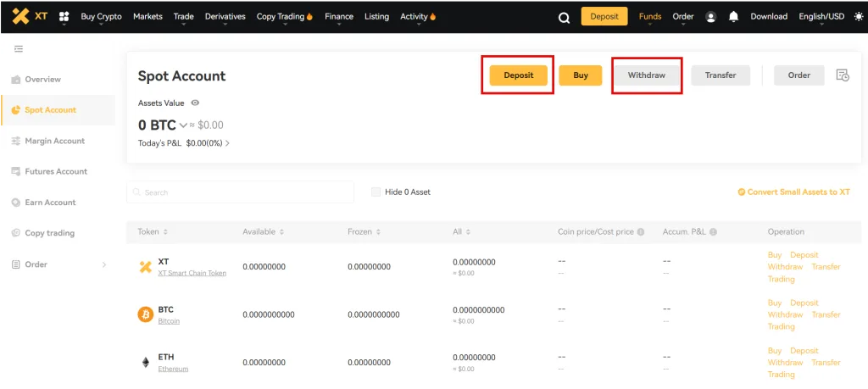Screen dimensions: 868x389
Task: Click the yellow Deposit button in header
Action: (604, 16)
